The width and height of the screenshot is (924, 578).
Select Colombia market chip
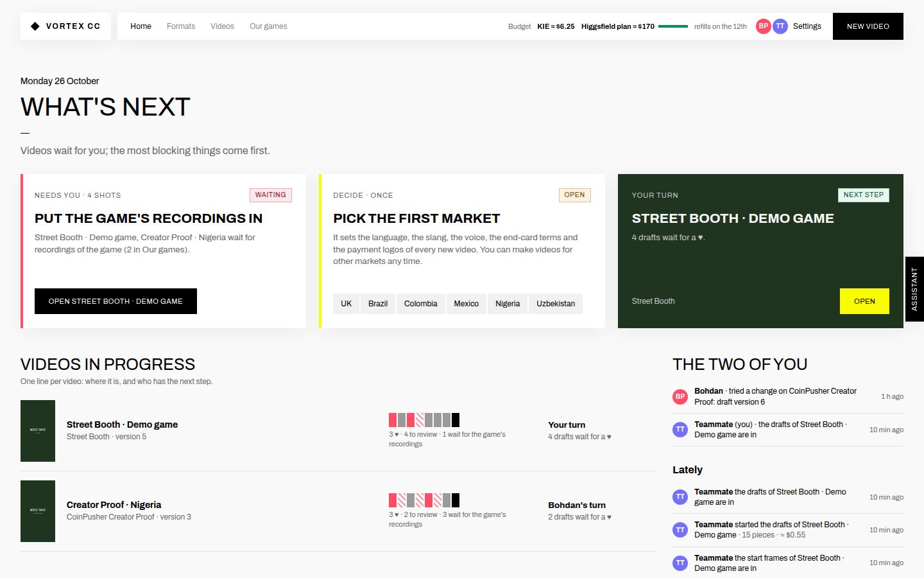click(421, 304)
